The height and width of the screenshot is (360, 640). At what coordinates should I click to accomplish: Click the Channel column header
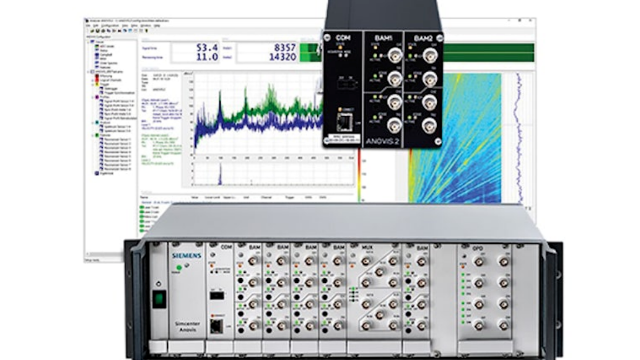[x=267, y=198]
